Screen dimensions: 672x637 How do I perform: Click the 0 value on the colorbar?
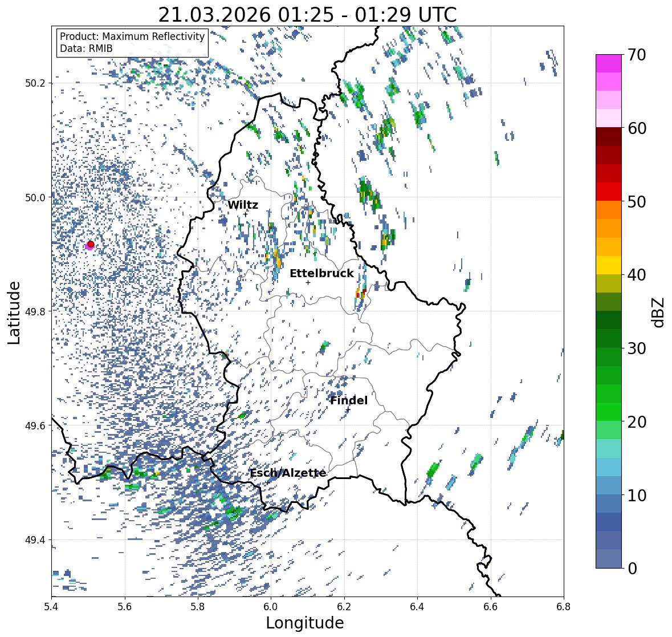[x=633, y=569]
